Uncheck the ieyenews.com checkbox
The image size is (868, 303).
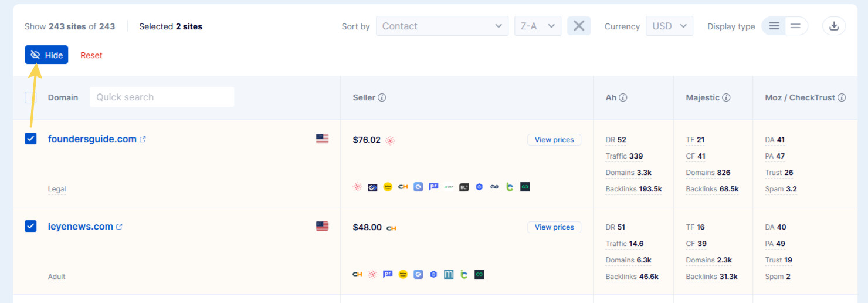[x=30, y=226]
